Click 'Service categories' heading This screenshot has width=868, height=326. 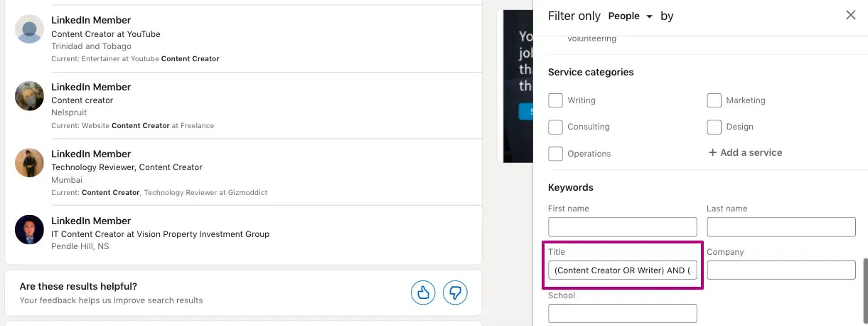591,72
